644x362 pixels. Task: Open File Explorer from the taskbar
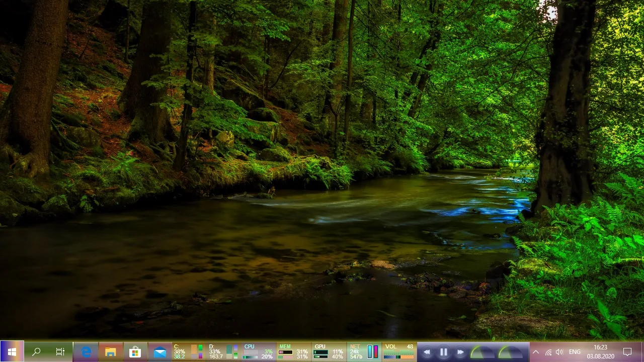point(111,352)
